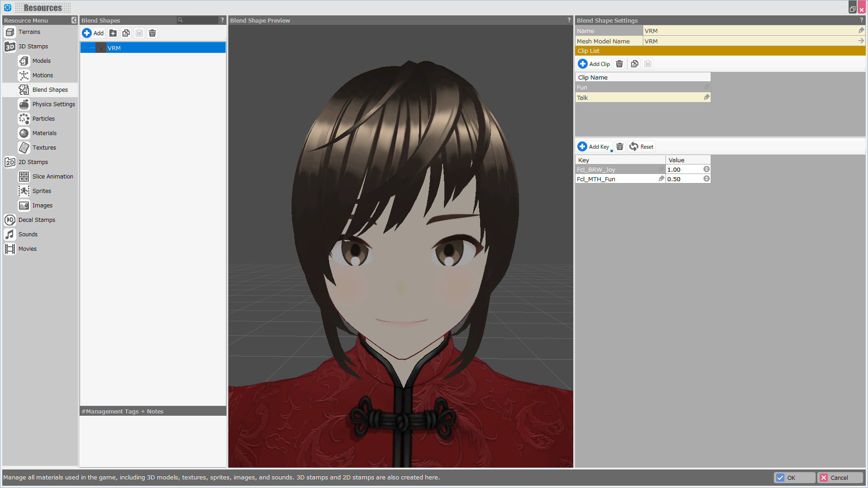
Task: Delete the selected clip in the Clip List toolbar
Action: pyautogui.click(x=619, y=64)
